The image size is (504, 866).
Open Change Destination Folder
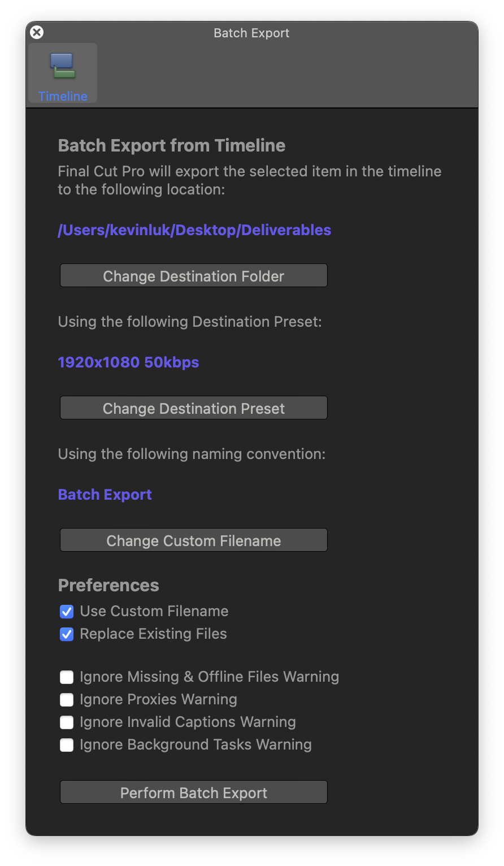pyautogui.click(x=194, y=276)
